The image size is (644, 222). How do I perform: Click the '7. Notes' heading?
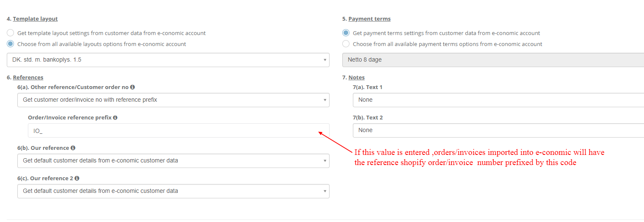353,78
